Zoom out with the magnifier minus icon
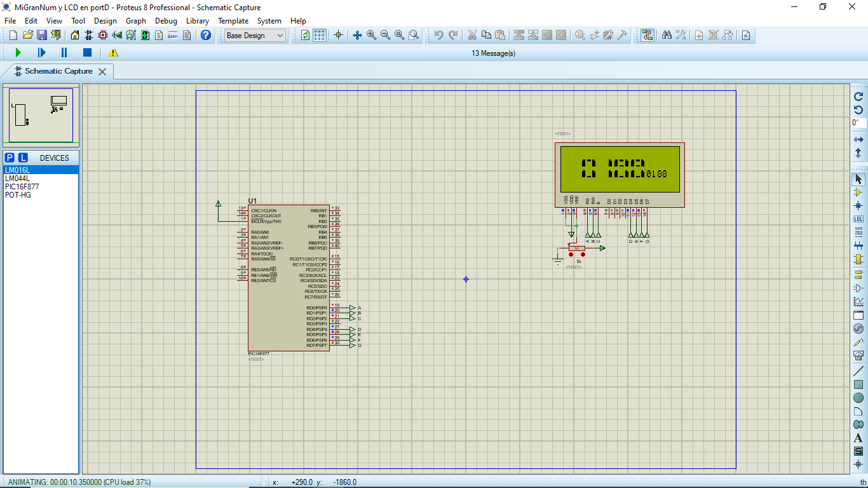868x488 pixels. pyautogui.click(x=385, y=36)
